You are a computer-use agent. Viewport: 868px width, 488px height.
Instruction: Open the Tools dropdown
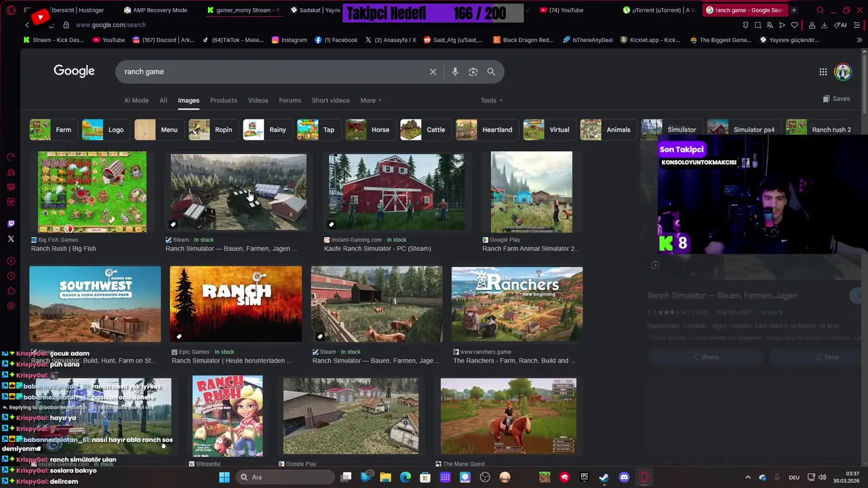[492, 100]
